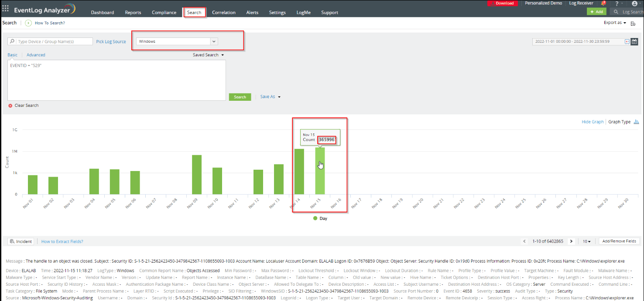The height and width of the screenshot is (301, 644).
Task: Expand the Export as menu
Action: point(615,23)
